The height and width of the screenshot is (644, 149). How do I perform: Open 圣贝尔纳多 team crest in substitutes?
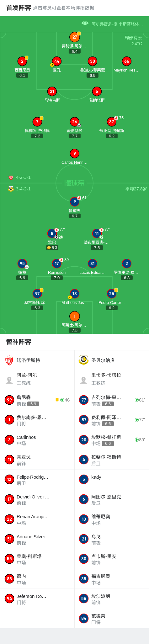tap(84, 360)
